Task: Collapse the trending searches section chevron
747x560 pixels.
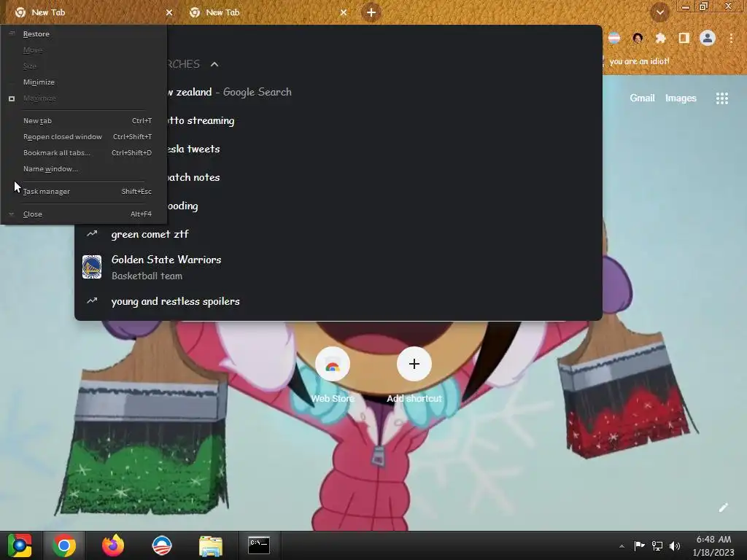Action: point(214,64)
